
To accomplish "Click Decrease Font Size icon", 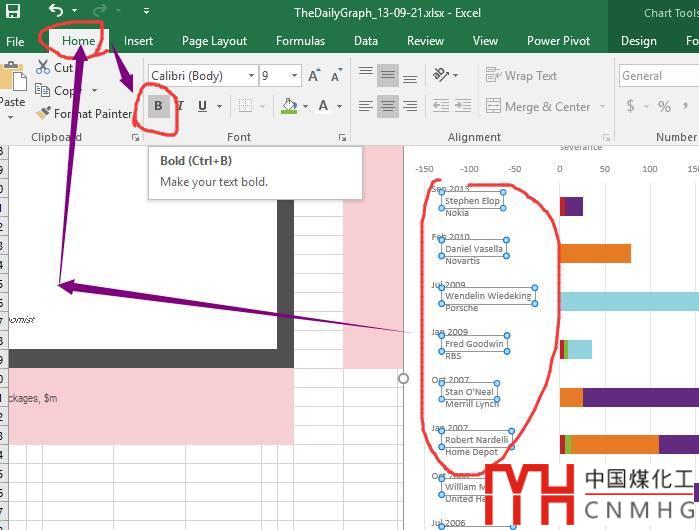I will click(336, 76).
